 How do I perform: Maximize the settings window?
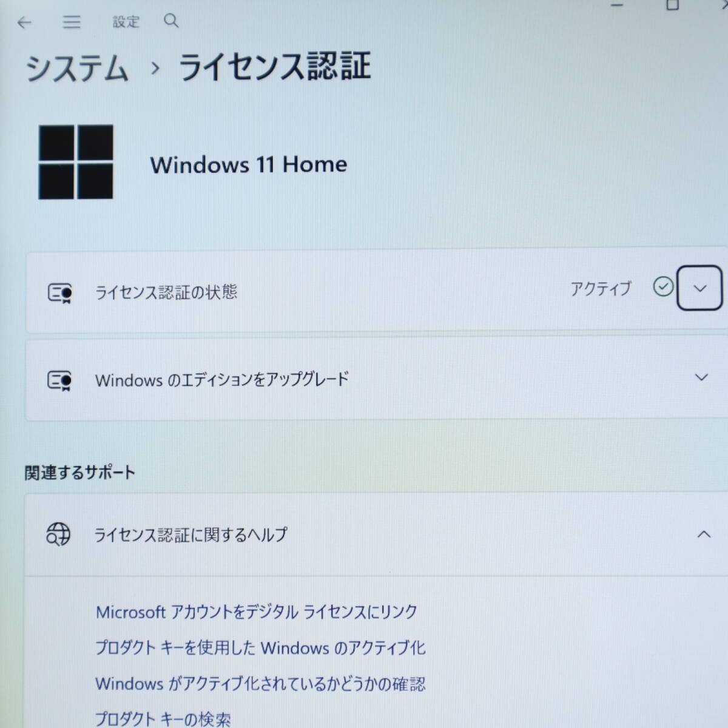pyautogui.click(x=672, y=5)
